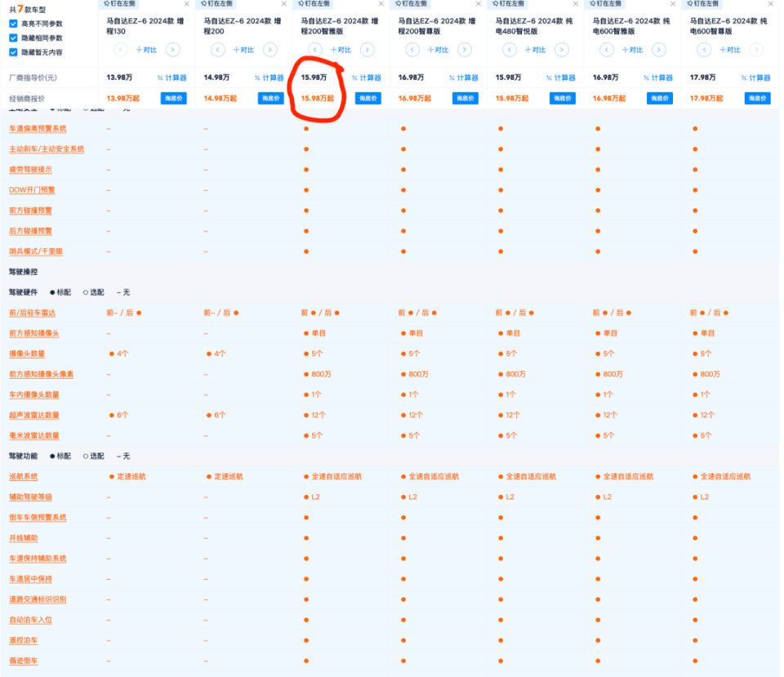The image size is (784, 677).
Task: Click right arrow under 增程130 model
Action: (173, 50)
